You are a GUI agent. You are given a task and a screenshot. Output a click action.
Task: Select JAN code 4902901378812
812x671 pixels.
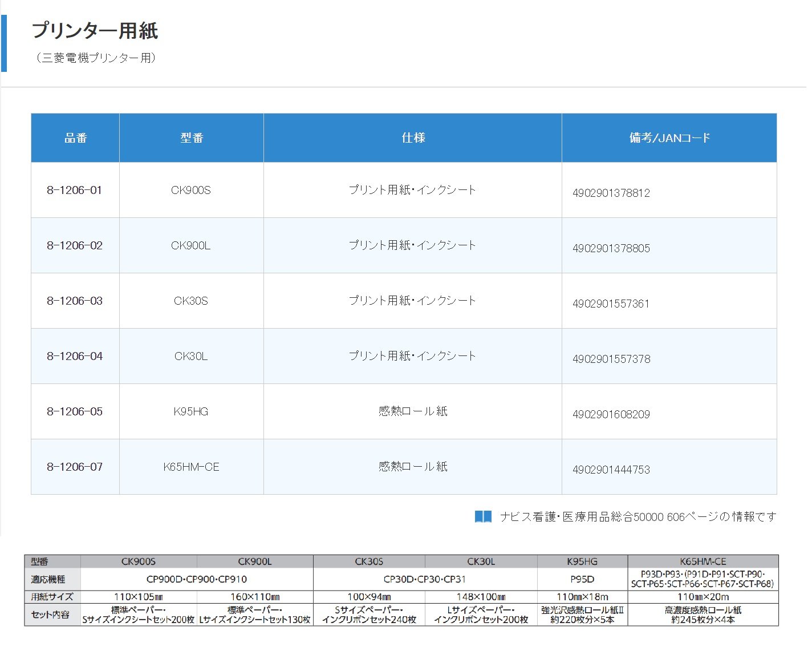[x=611, y=193]
